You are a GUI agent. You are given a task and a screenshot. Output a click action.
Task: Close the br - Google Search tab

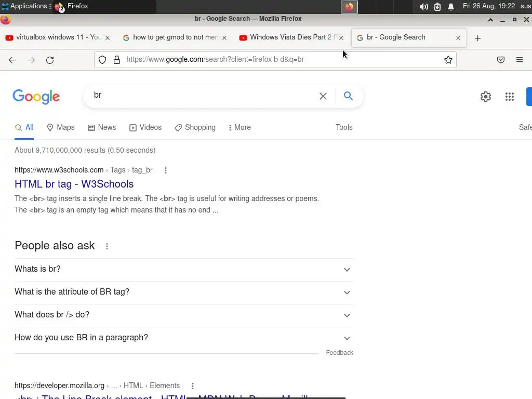[x=458, y=38]
